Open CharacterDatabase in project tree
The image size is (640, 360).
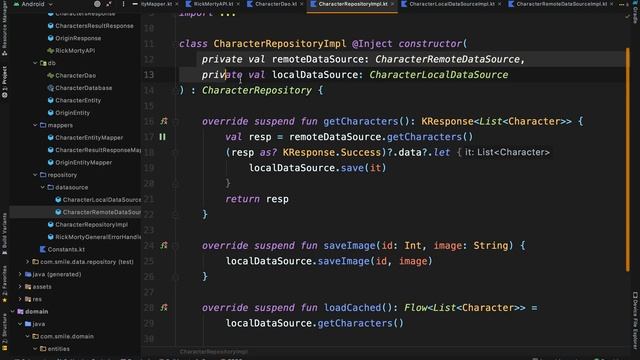click(x=83, y=88)
